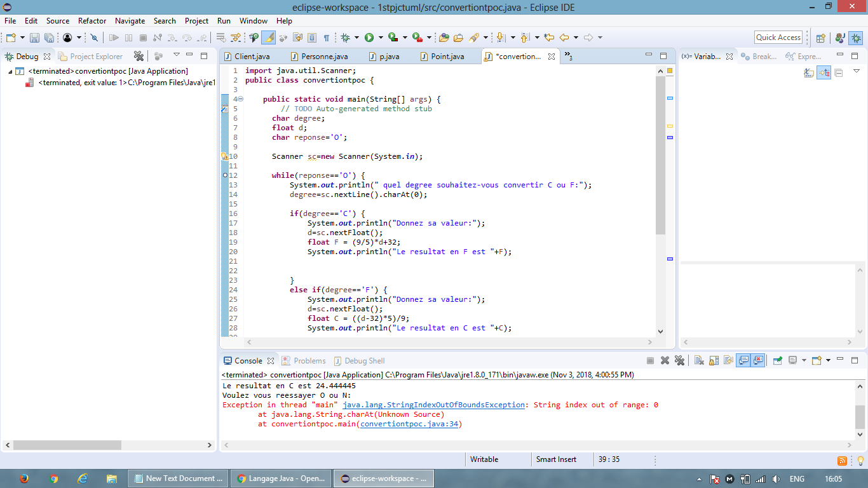Image resolution: width=868 pixels, height=488 pixels.
Task: Click Remove All Terminated Launches in Debug view
Action: point(140,56)
